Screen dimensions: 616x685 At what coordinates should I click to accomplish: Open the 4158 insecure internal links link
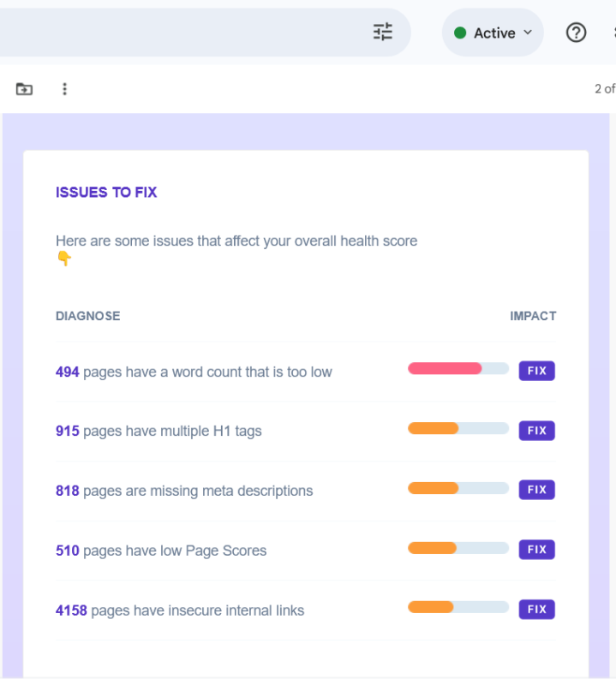click(71, 611)
